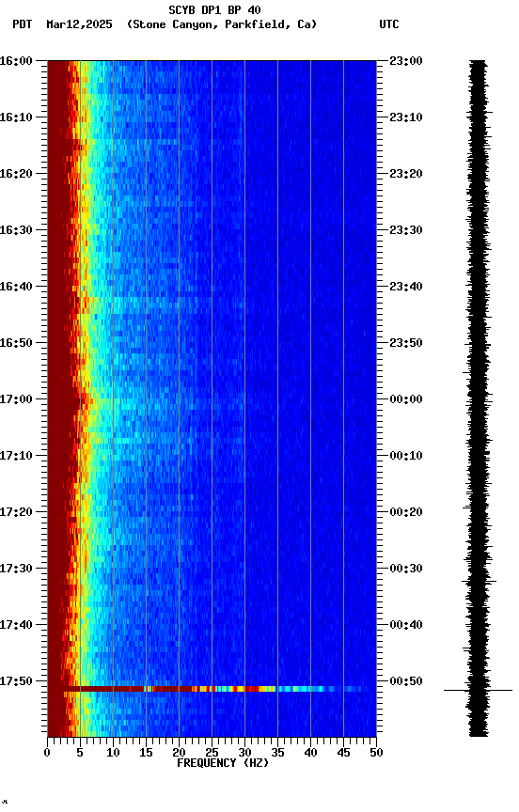Click the 16:00 PDT time label
This screenshot has width=519, height=812.
(16, 61)
